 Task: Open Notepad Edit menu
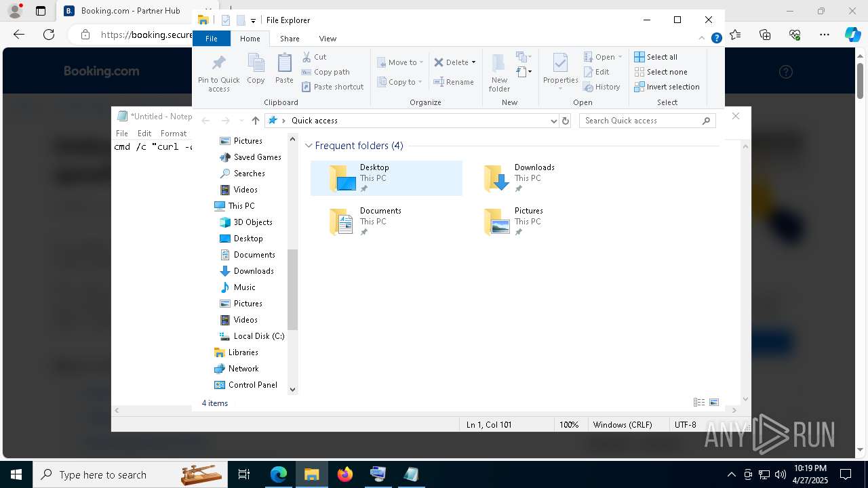144,134
